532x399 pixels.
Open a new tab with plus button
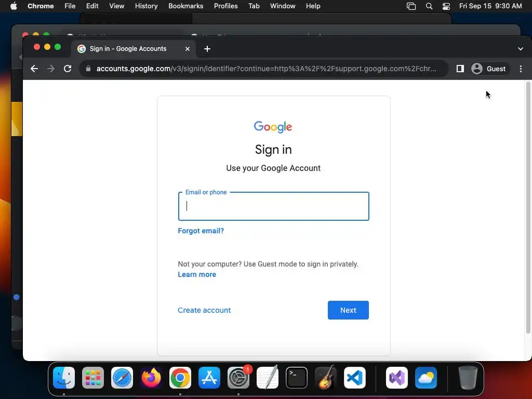[207, 49]
